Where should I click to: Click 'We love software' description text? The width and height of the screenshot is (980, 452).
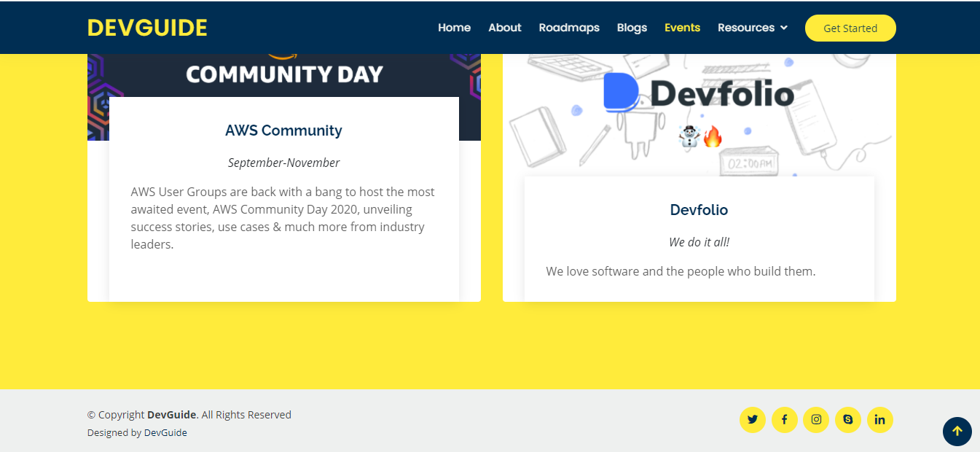681,271
